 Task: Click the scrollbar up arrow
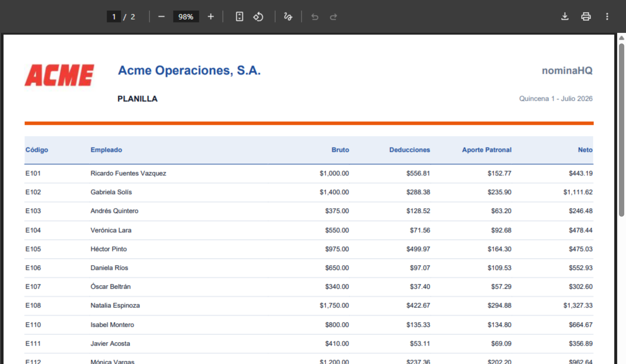pos(621,38)
